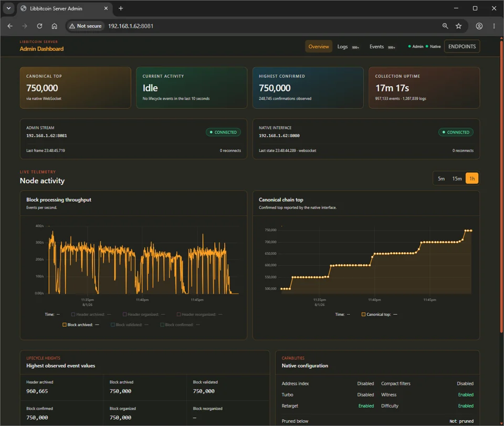Click the Not pruned value
504x426 pixels.
click(x=461, y=421)
